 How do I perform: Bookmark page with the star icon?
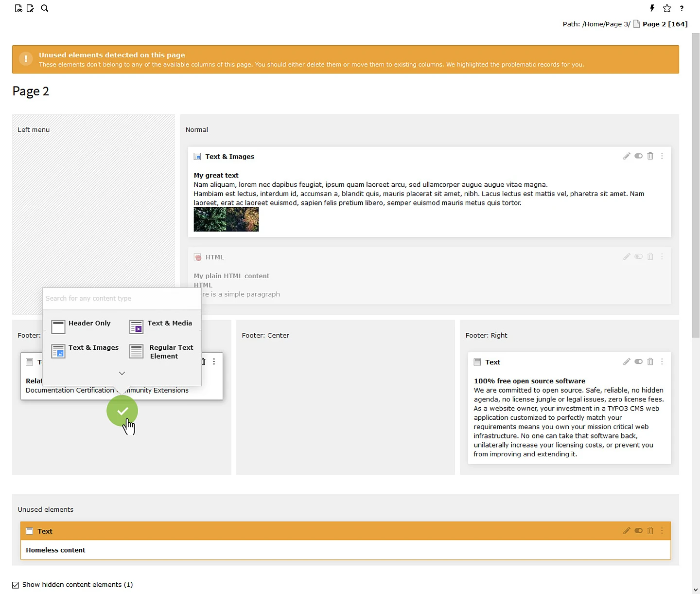click(x=667, y=8)
